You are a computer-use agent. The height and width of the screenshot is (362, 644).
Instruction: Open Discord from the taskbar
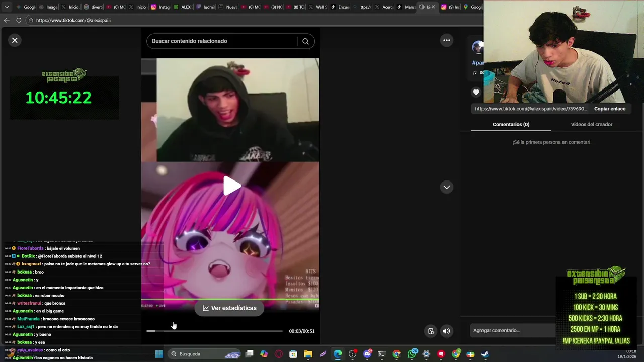coord(367,354)
